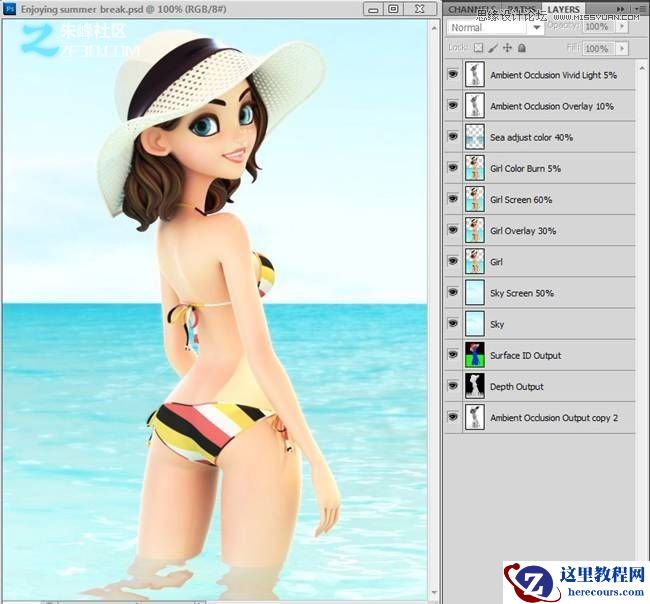
Task: Click Sea adjust color 40% thumbnail
Action: (x=475, y=137)
